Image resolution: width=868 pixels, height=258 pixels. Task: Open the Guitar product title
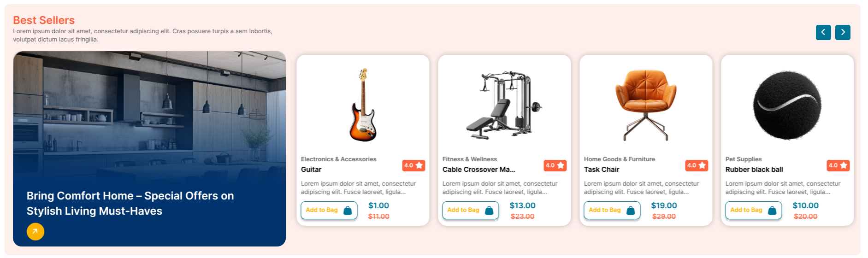point(311,170)
